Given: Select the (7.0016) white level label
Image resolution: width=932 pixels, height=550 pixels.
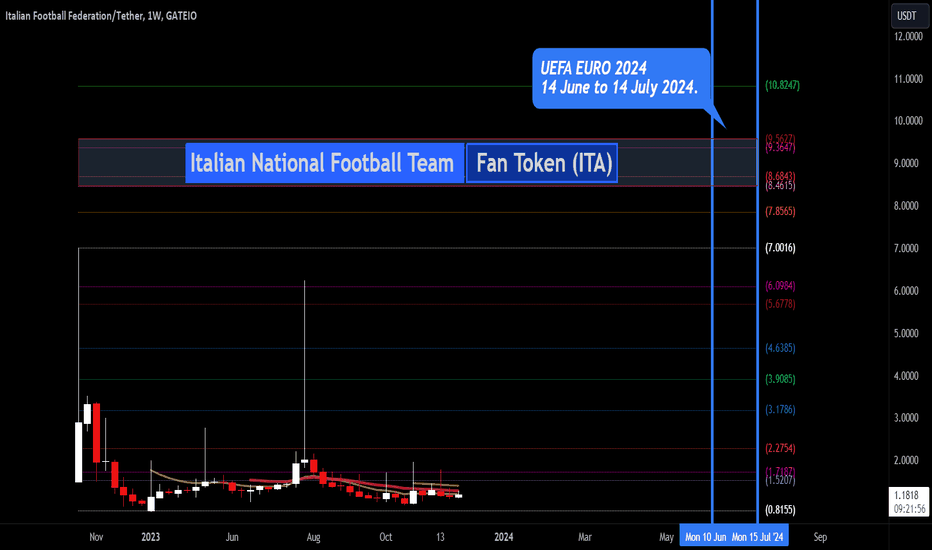Looking at the screenshot, I should tap(780, 248).
